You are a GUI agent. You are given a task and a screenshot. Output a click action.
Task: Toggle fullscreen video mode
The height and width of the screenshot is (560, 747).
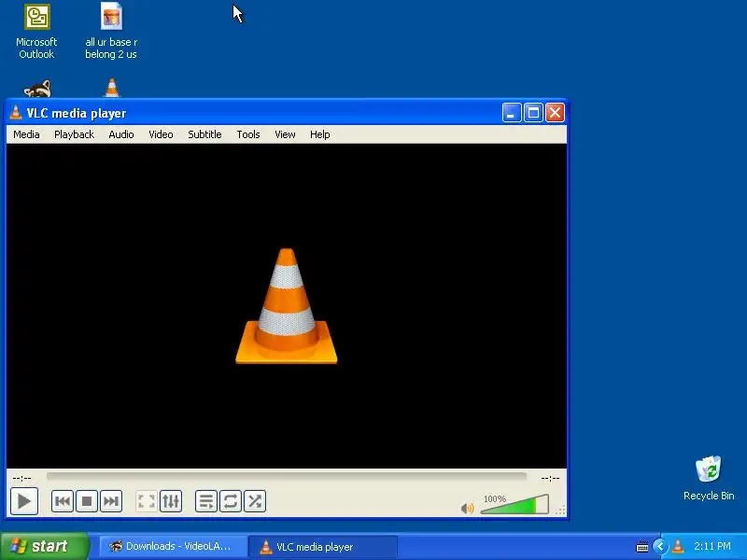click(x=147, y=501)
